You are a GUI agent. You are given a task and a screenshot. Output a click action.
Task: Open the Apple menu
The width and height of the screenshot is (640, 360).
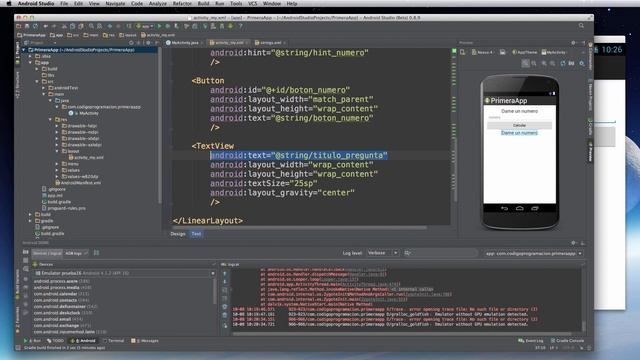pos(9,4)
